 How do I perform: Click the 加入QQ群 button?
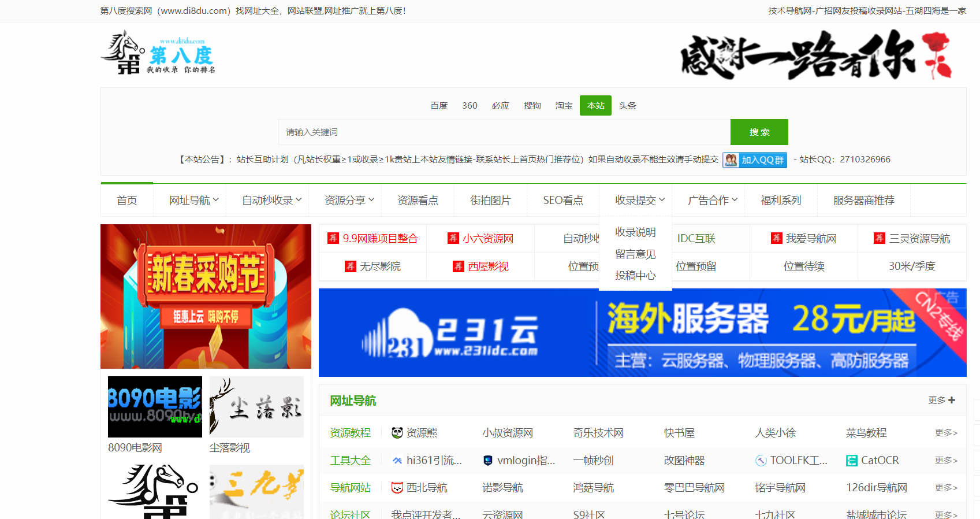(x=755, y=160)
